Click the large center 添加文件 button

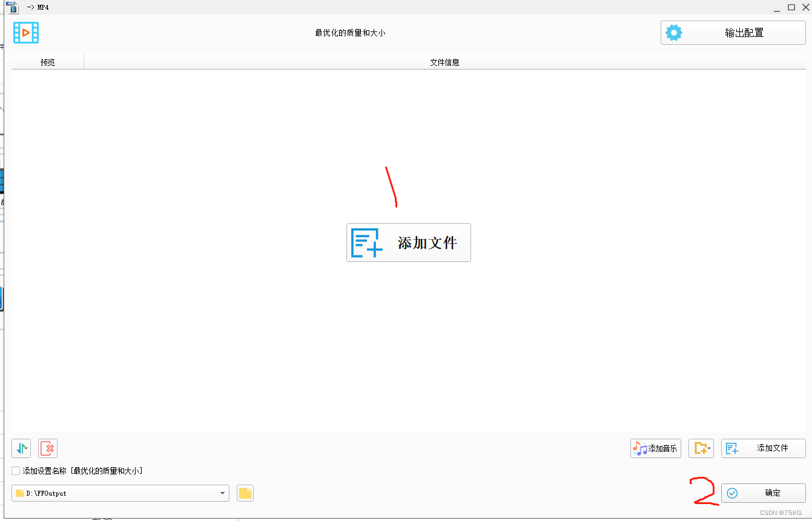tap(409, 243)
